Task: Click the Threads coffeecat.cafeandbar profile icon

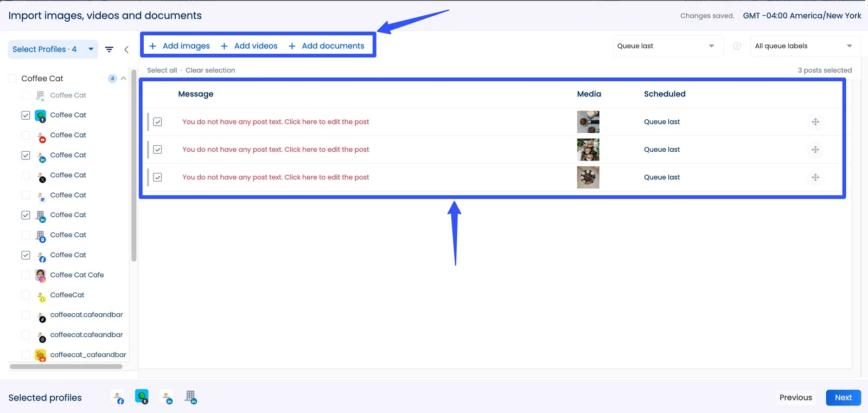Action: click(41, 336)
